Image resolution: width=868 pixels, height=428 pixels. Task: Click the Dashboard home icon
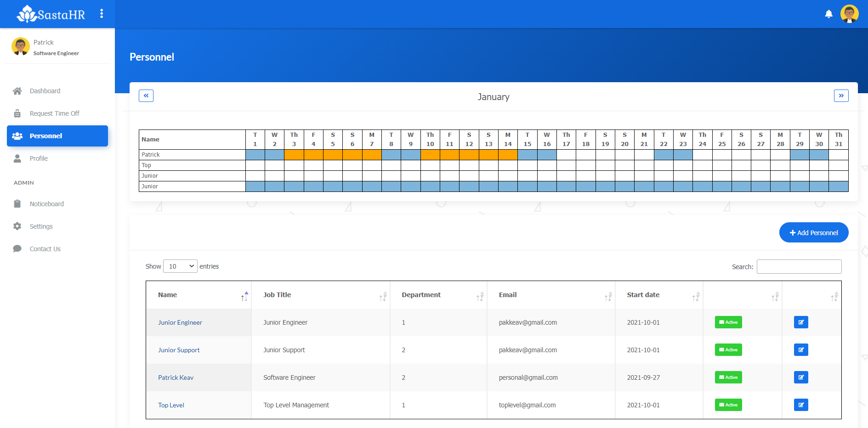17,91
